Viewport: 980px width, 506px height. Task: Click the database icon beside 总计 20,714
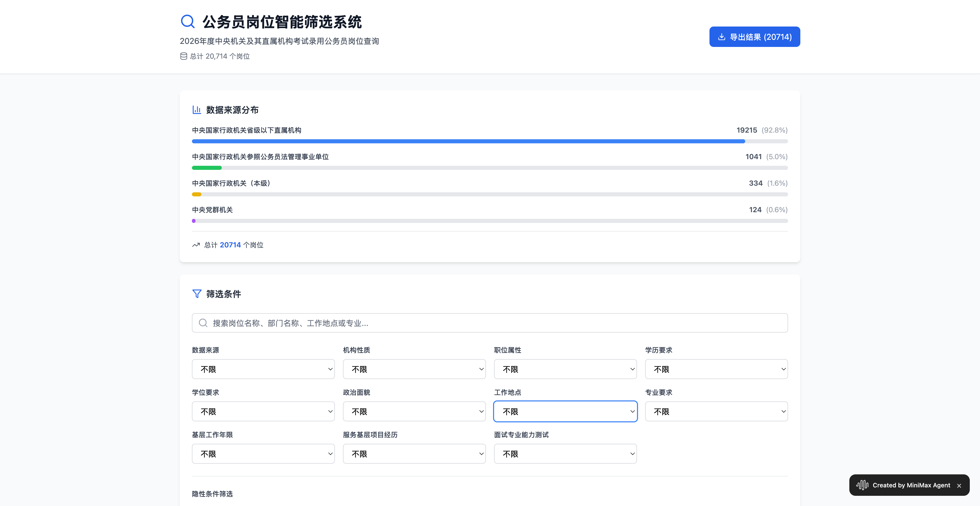point(183,56)
